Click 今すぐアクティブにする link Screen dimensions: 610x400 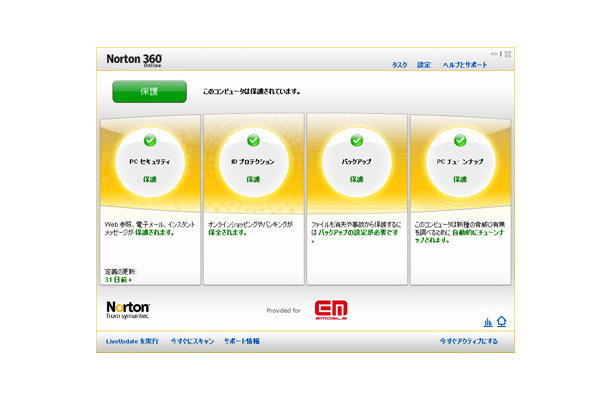(468, 341)
